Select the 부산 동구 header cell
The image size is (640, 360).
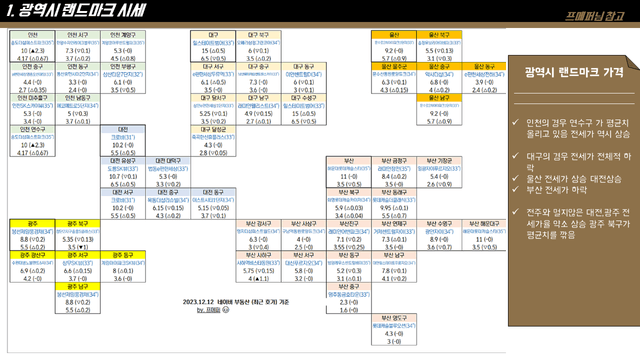click(x=349, y=255)
